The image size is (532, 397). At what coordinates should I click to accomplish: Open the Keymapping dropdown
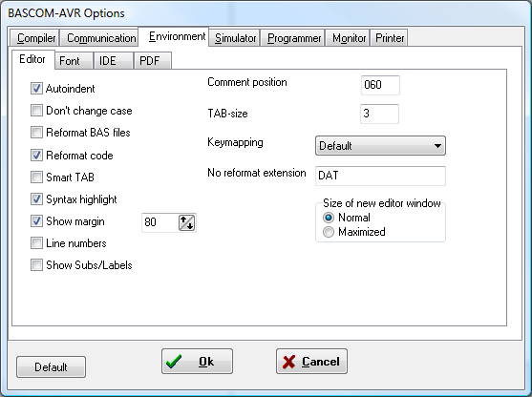(x=380, y=146)
